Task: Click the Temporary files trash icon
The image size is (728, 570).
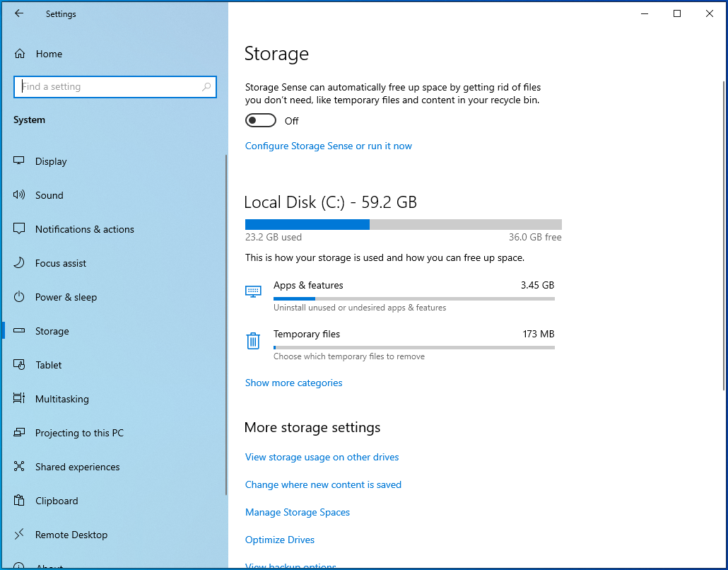Action: 253,341
